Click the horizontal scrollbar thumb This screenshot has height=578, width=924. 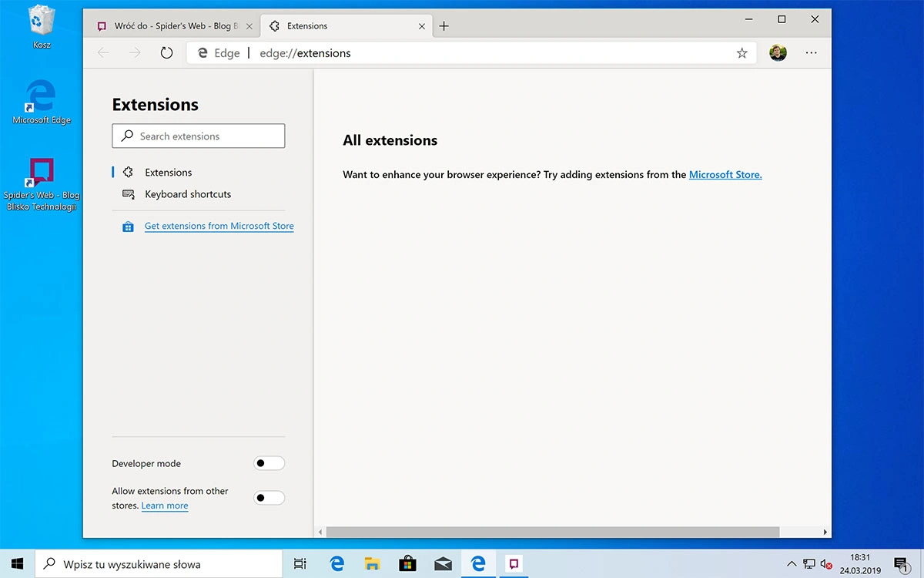tap(553, 532)
